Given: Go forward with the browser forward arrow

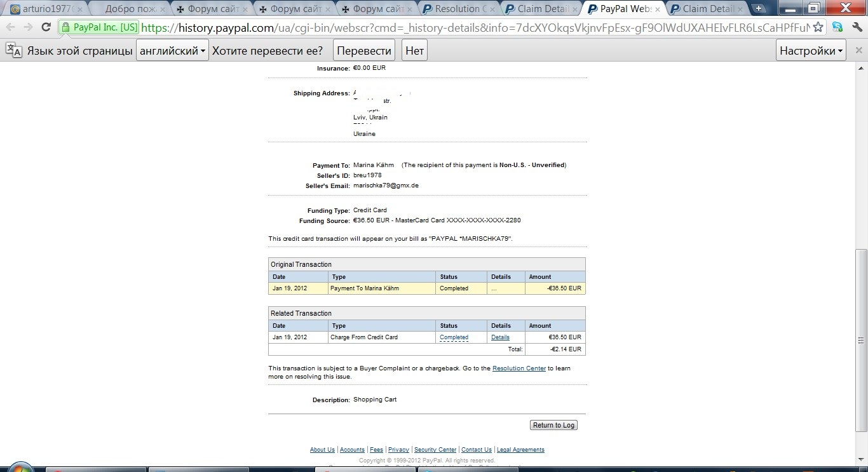Looking at the screenshot, I should click(x=28, y=27).
